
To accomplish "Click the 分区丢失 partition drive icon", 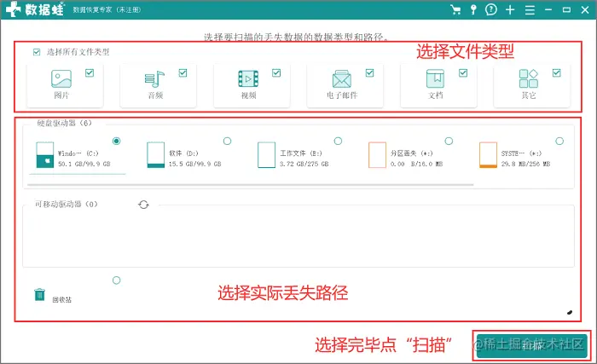I will pyautogui.click(x=377, y=154).
